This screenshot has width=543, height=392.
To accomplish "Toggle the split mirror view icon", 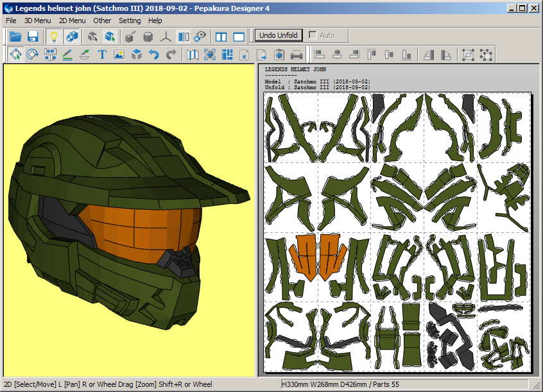I will point(184,37).
